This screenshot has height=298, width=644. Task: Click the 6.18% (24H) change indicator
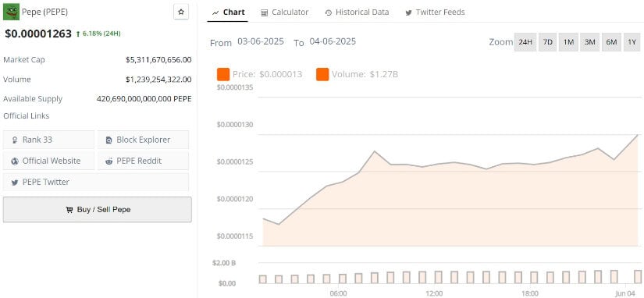click(x=98, y=34)
